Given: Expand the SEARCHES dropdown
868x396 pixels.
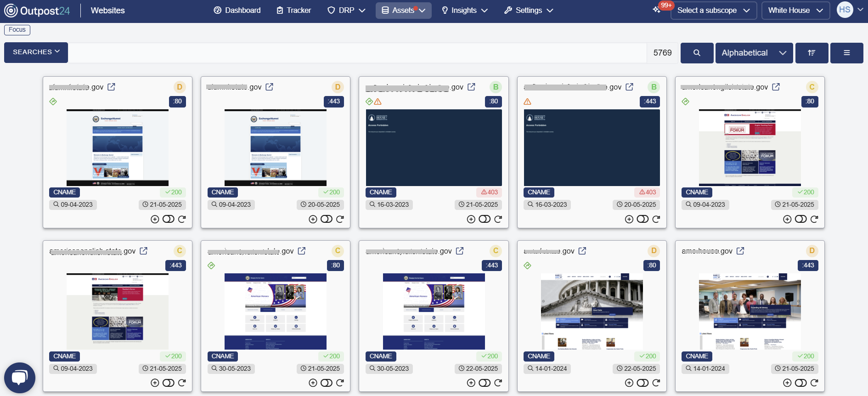Looking at the screenshot, I should point(36,52).
